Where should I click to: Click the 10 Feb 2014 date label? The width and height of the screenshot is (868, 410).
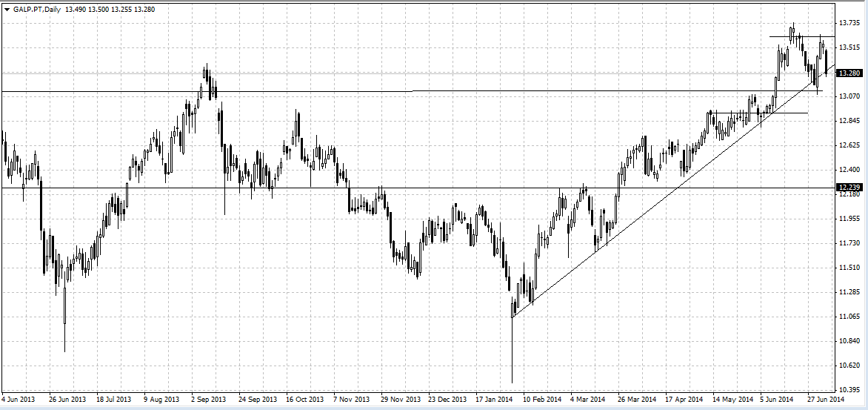(x=542, y=399)
